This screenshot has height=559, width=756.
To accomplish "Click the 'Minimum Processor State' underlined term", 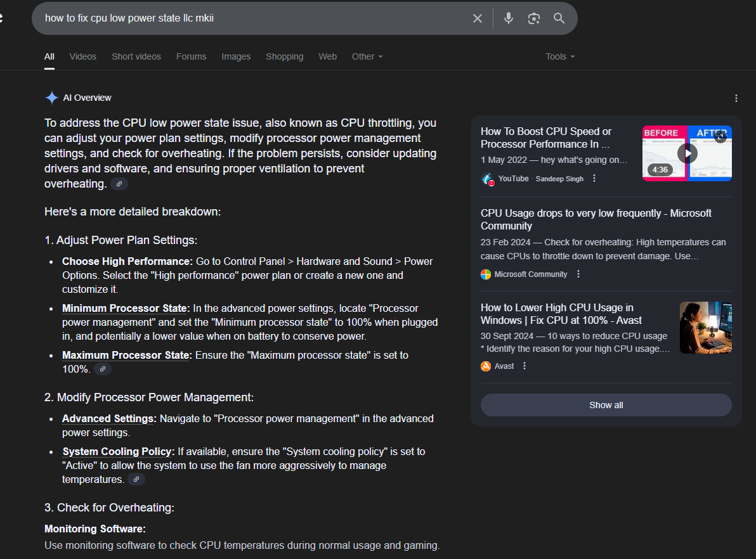I will 126,309.
